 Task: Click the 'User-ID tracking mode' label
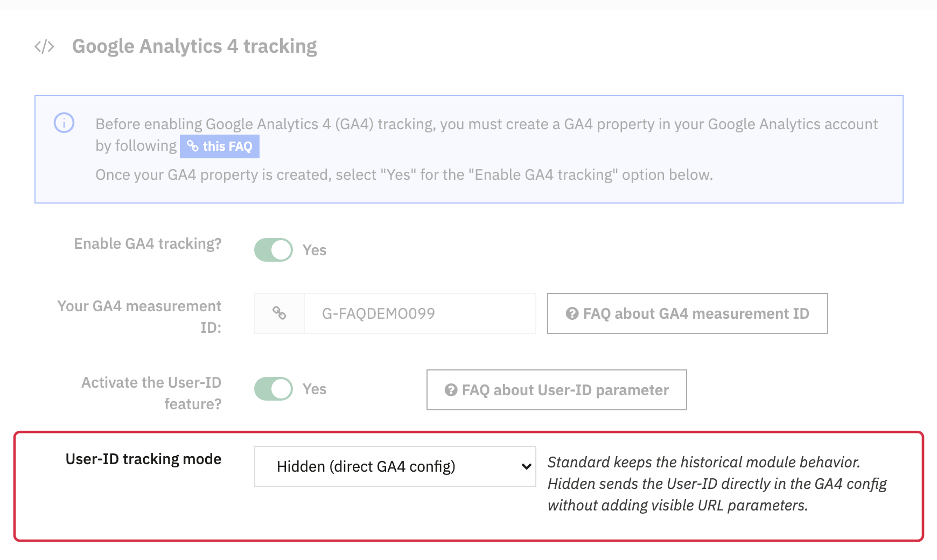(x=143, y=459)
